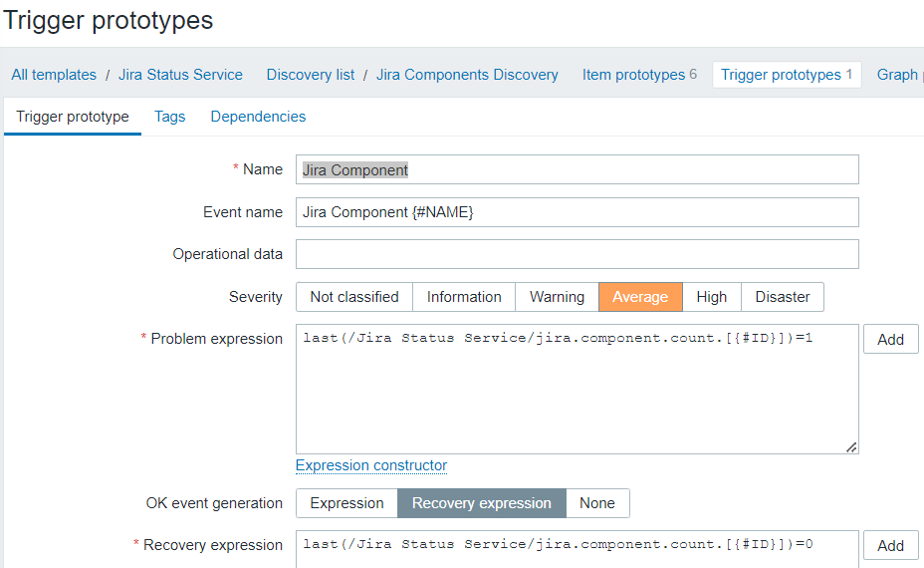Click the All templates breadcrumb link
The image size is (924, 568).
coord(54,75)
